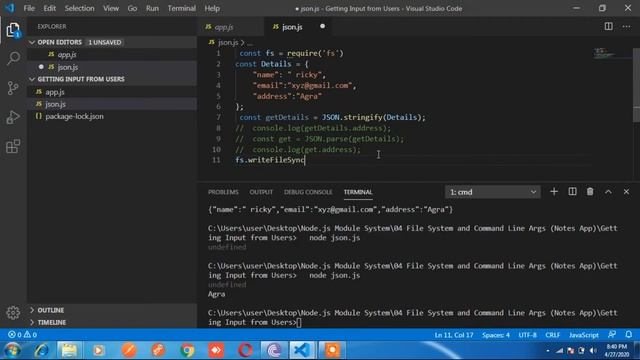Click the Visual Studio Code taskbar icon

click(x=302, y=350)
